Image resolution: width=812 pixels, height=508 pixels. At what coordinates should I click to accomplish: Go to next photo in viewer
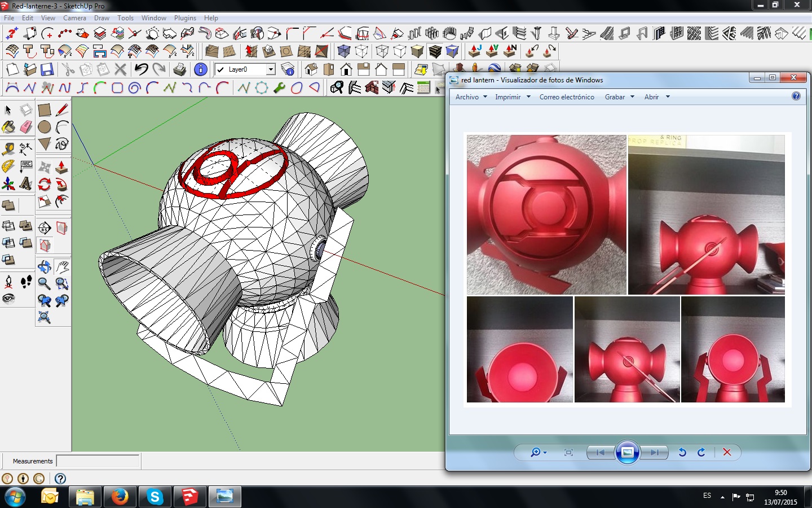(654, 452)
